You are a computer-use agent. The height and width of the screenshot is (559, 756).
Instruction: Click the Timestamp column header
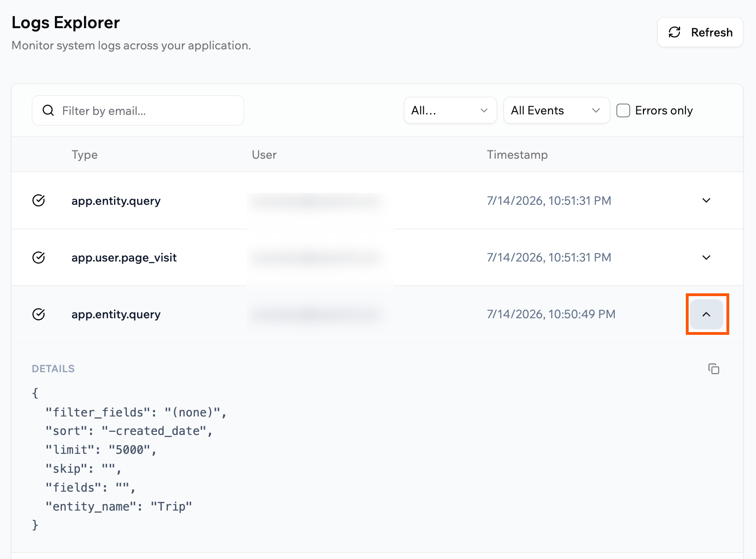pos(517,155)
